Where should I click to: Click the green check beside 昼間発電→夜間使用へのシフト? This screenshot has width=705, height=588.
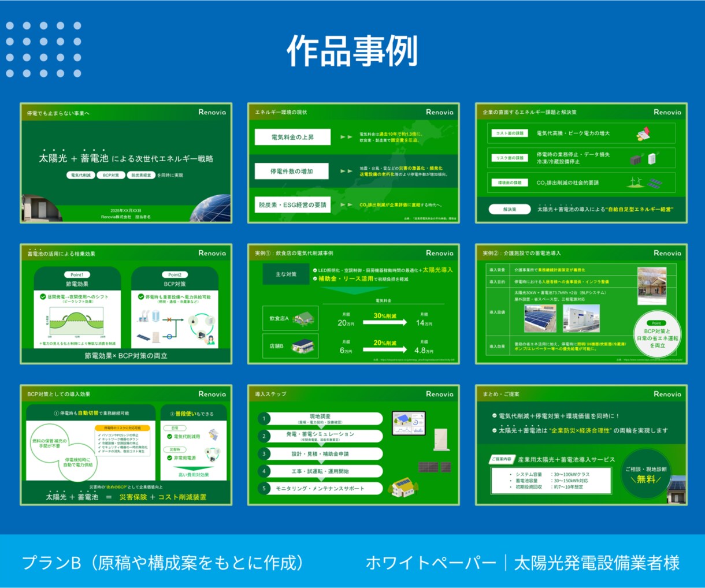pos(43,297)
